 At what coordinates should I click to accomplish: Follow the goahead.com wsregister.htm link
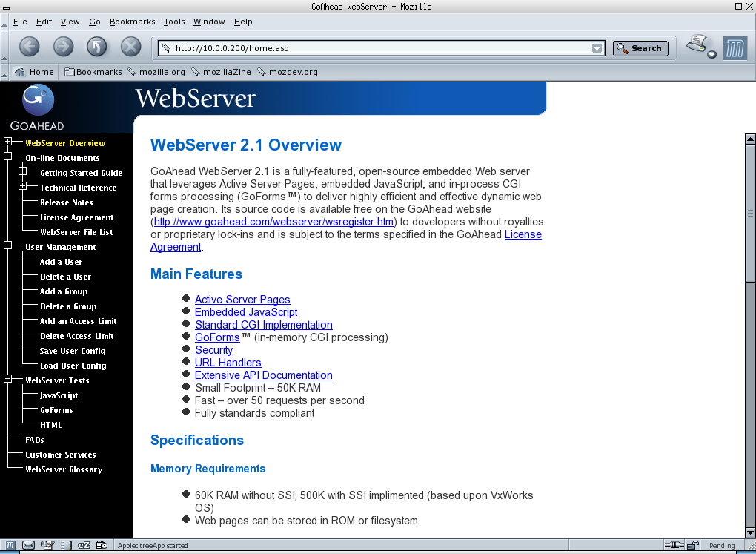coord(273,222)
